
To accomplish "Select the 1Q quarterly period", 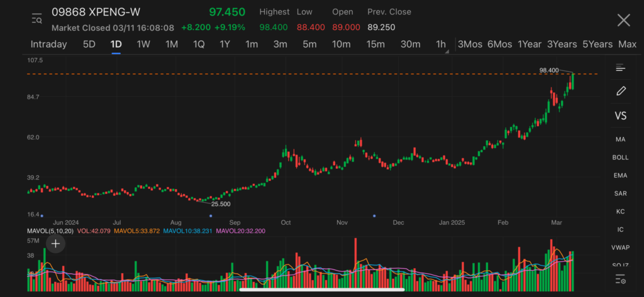I will pos(199,45).
